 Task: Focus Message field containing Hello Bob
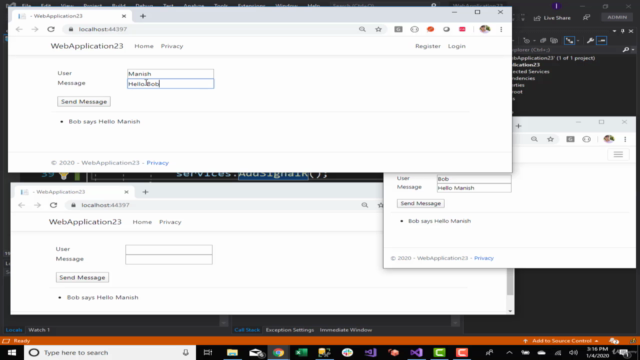click(170, 84)
